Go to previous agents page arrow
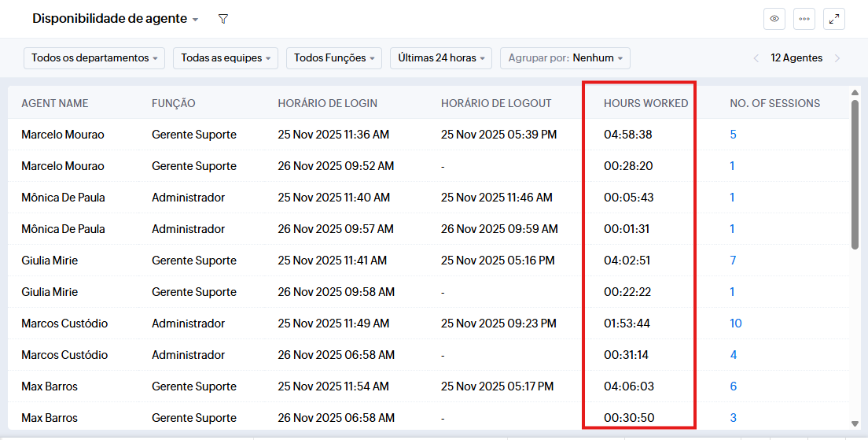This screenshot has width=868, height=440. [x=756, y=58]
